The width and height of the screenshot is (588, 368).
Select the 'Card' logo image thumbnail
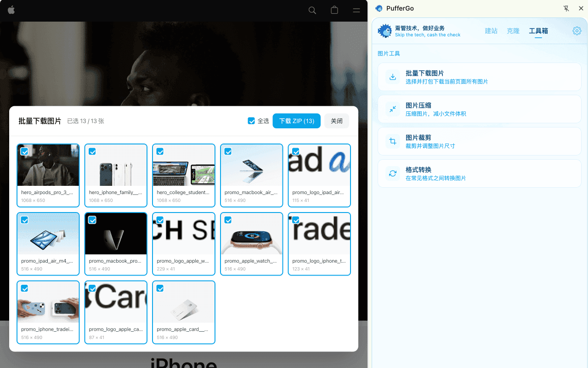coord(116,302)
